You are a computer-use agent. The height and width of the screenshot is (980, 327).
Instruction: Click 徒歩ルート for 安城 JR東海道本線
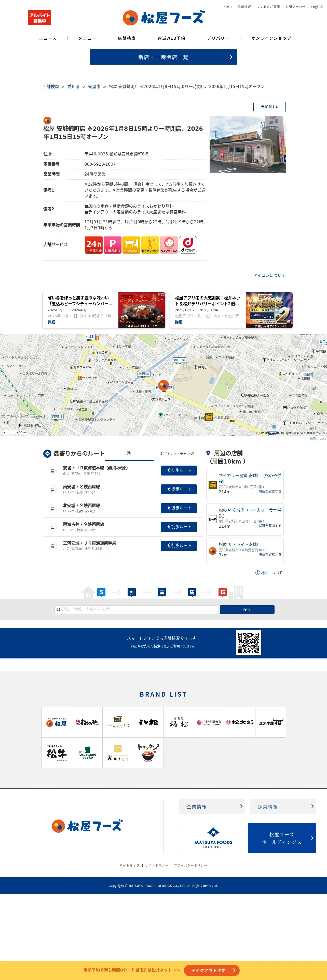point(179,471)
